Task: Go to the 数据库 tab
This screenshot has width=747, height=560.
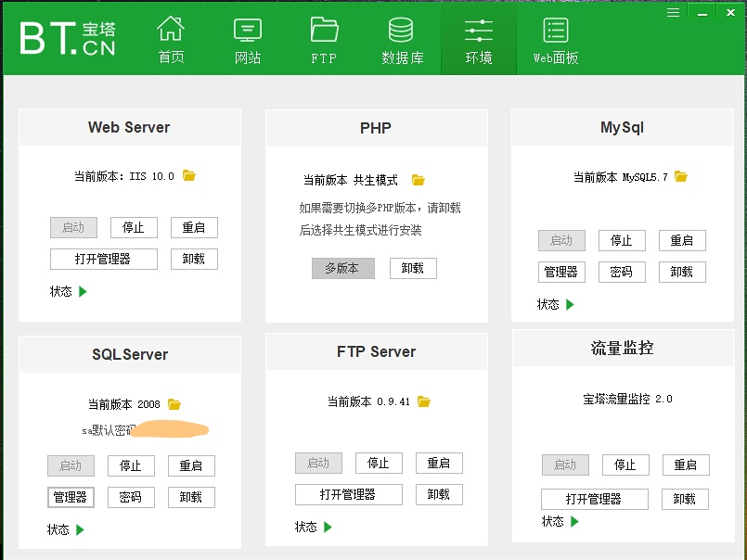Action: pyautogui.click(x=402, y=41)
